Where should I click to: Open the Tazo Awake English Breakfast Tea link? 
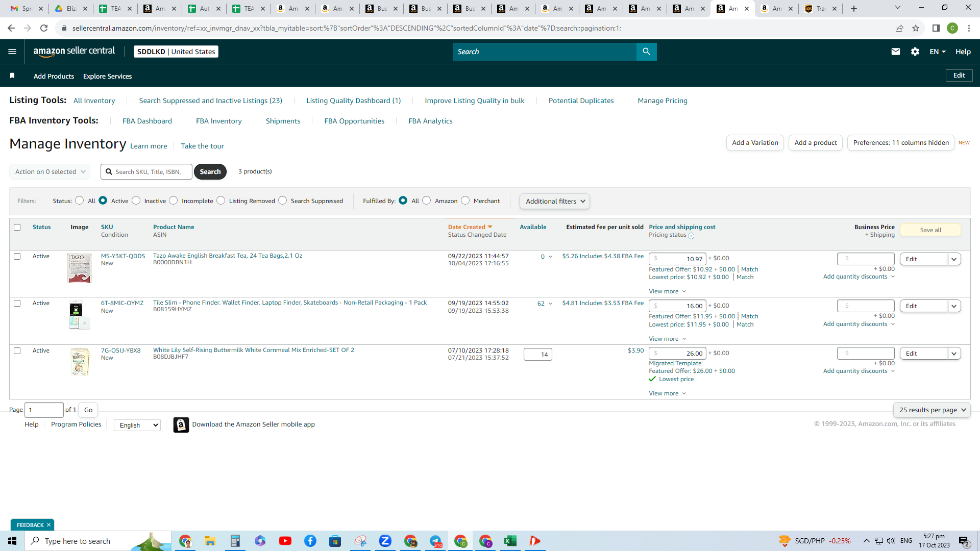pyautogui.click(x=228, y=256)
